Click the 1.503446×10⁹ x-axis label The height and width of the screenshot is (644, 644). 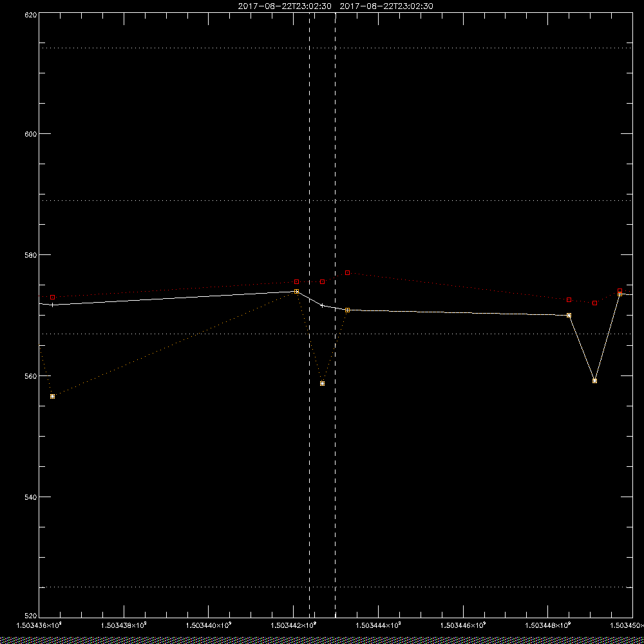click(464, 625)
